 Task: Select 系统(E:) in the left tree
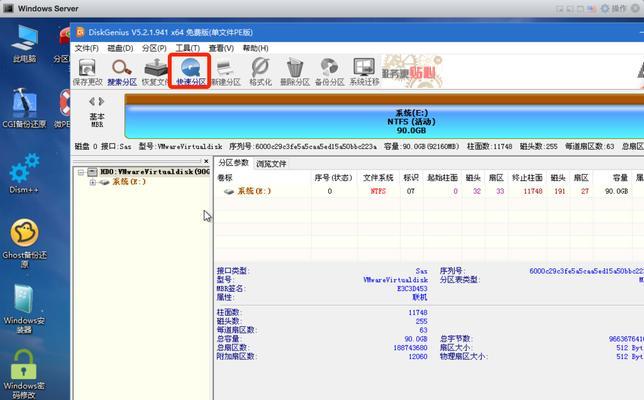click(129, 182)
